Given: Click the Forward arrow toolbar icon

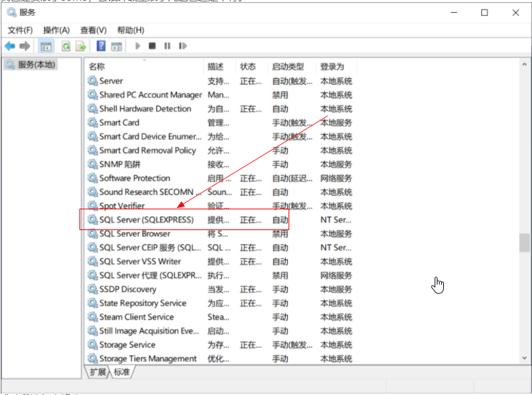Looking at the screenshot, I should point(25,46).
